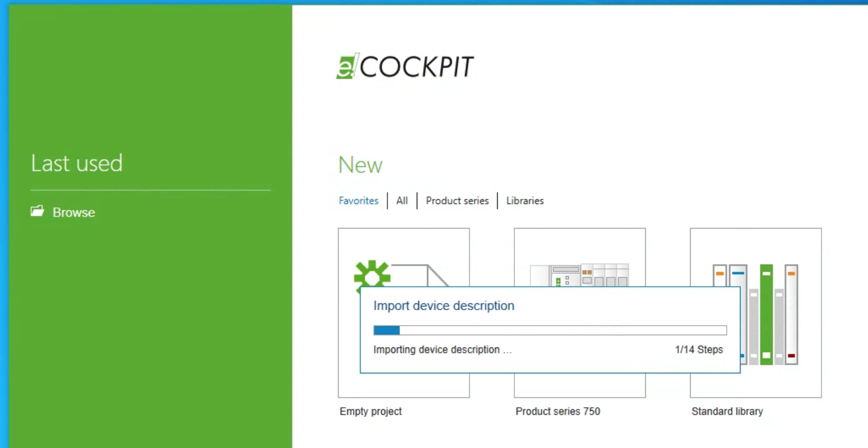
Task: Select the Libraries filter tab
Action: (x=525, y=200)
